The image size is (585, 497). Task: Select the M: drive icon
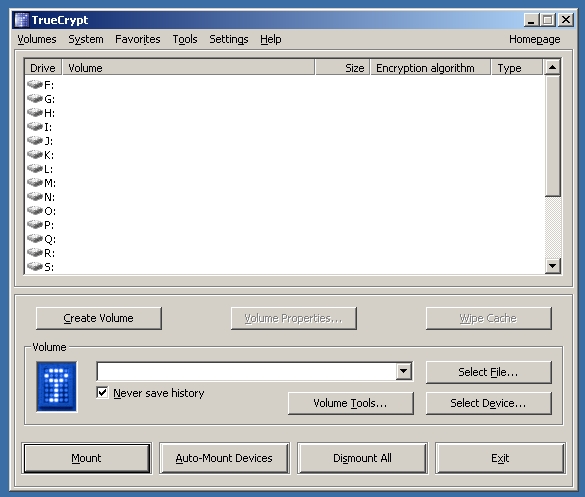click(x=35, y=183)
